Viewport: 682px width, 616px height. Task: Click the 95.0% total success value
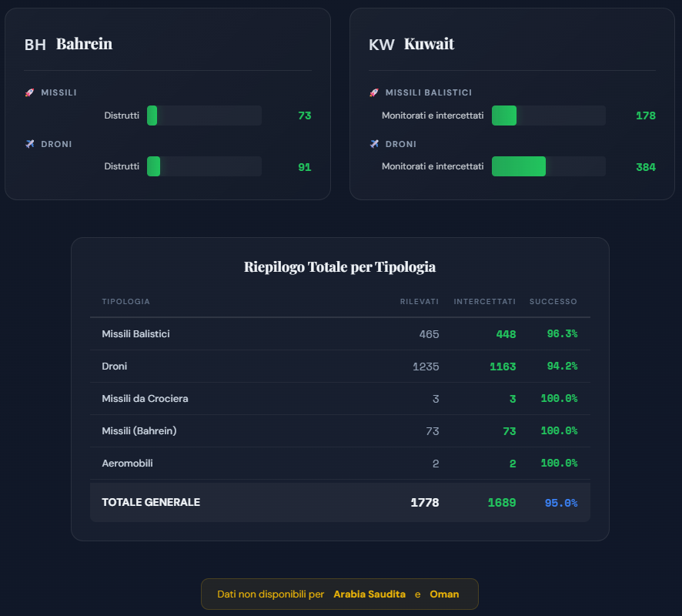point(560,503)
